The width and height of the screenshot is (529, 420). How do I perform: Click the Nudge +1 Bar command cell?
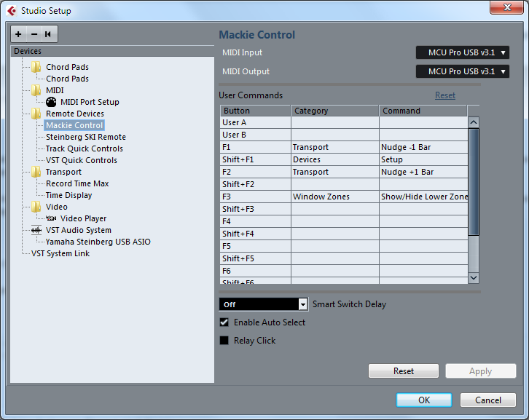coord(423,172)
